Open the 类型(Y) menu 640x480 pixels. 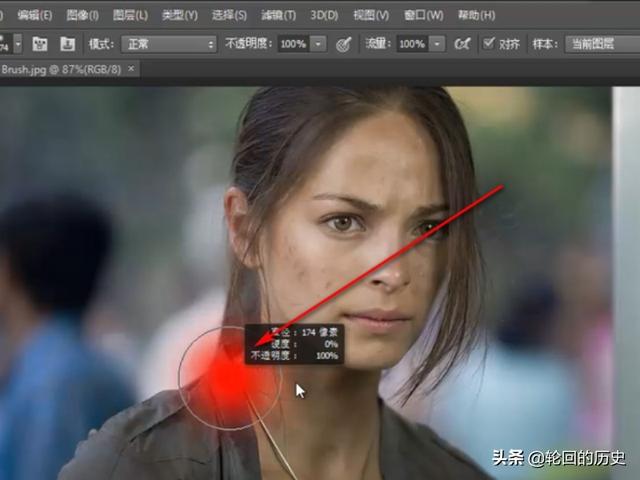click(180, 16)
